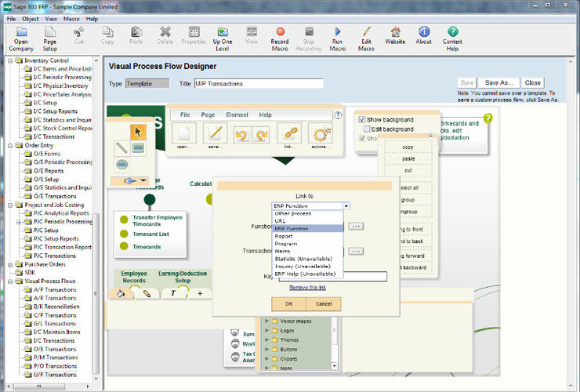
Task: Expand the Logos folder
Action: point(266,330)
